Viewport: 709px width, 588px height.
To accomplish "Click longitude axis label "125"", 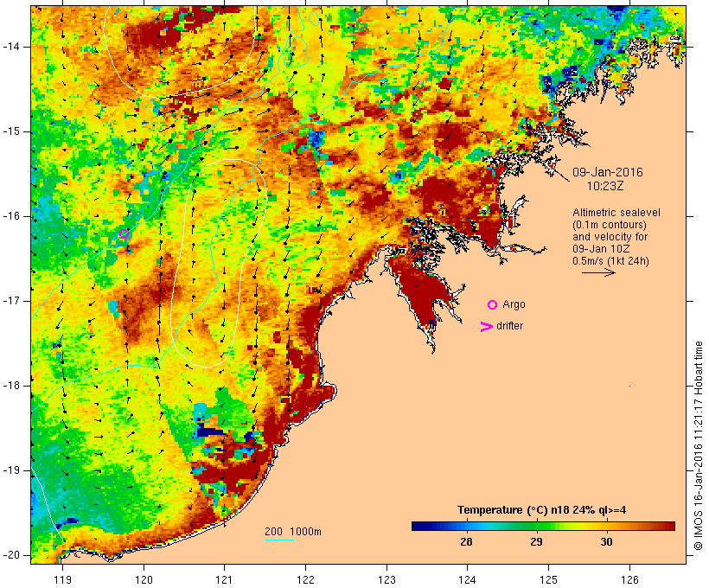I will point(548,579).
